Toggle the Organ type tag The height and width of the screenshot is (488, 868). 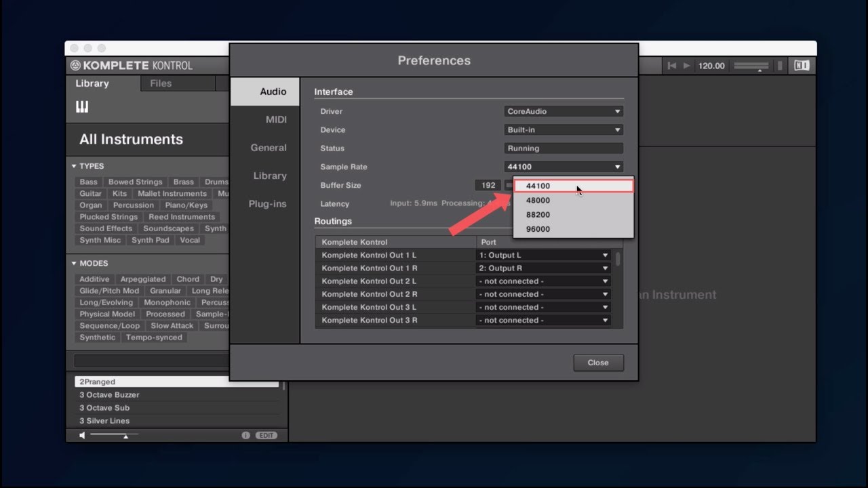coord(91,205)
